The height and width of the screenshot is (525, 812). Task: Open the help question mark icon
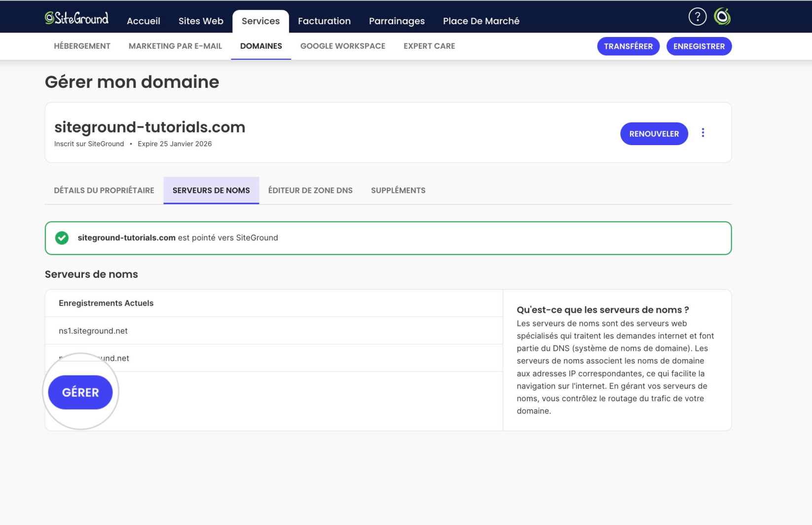pyautogui.click(x=697, y=17)
